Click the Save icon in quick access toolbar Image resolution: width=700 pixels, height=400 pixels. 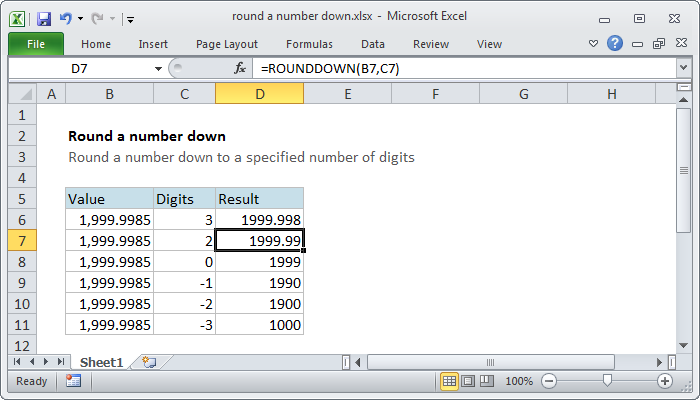44,18
